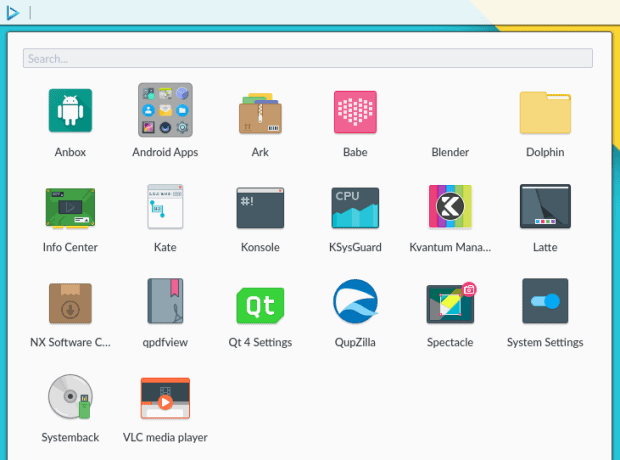Open the NX Software Center icon

[x=70, y=303]
